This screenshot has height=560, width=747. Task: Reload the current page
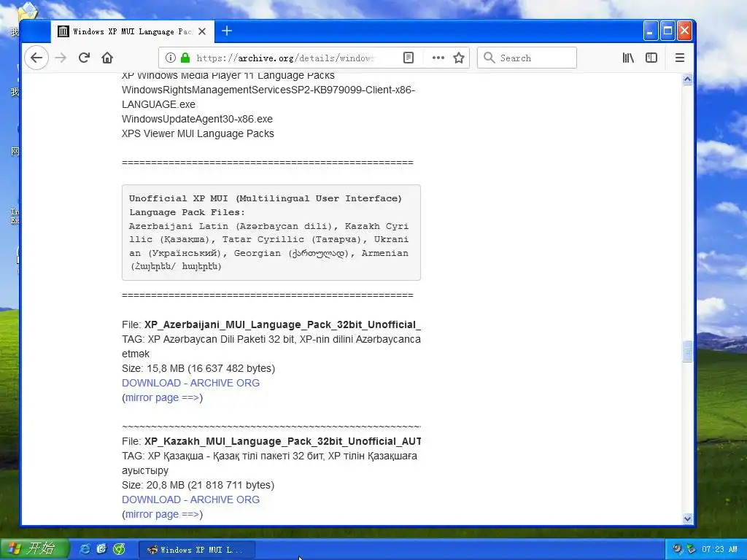(x=85, y=58)
